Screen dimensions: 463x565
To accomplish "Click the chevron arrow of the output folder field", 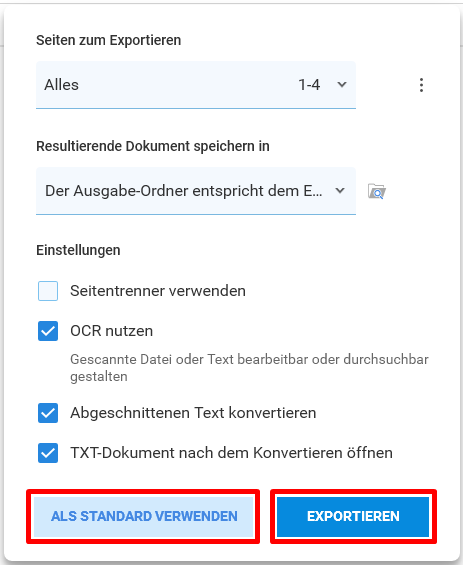I will click(340, 191).
